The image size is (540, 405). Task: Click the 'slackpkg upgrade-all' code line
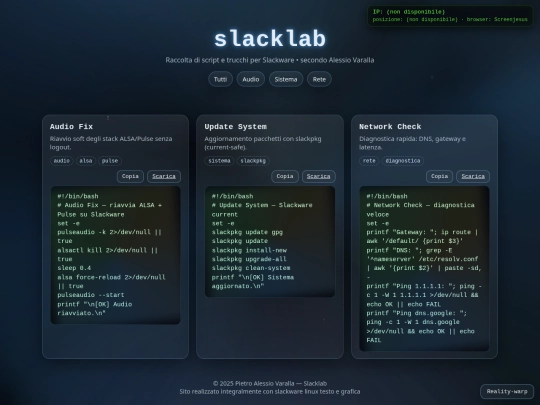point(249,259)
